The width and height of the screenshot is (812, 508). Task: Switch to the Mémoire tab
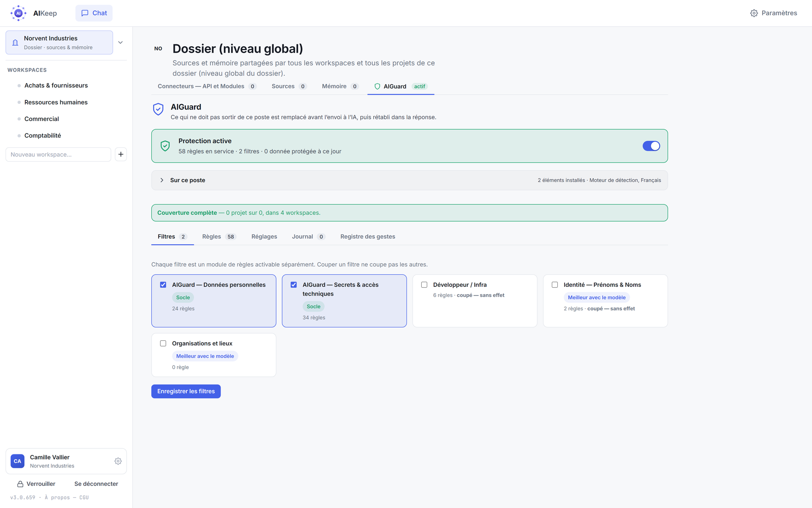pyautogui.click(x=340, y=86)
